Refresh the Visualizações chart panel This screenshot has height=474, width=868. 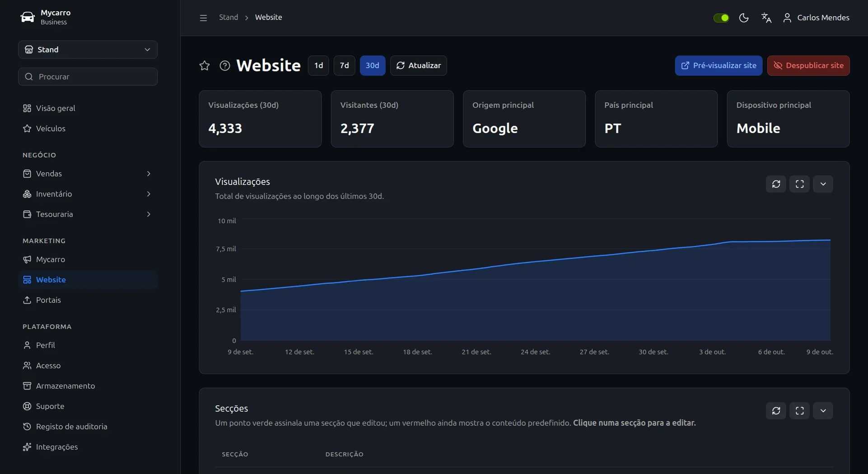776,184
